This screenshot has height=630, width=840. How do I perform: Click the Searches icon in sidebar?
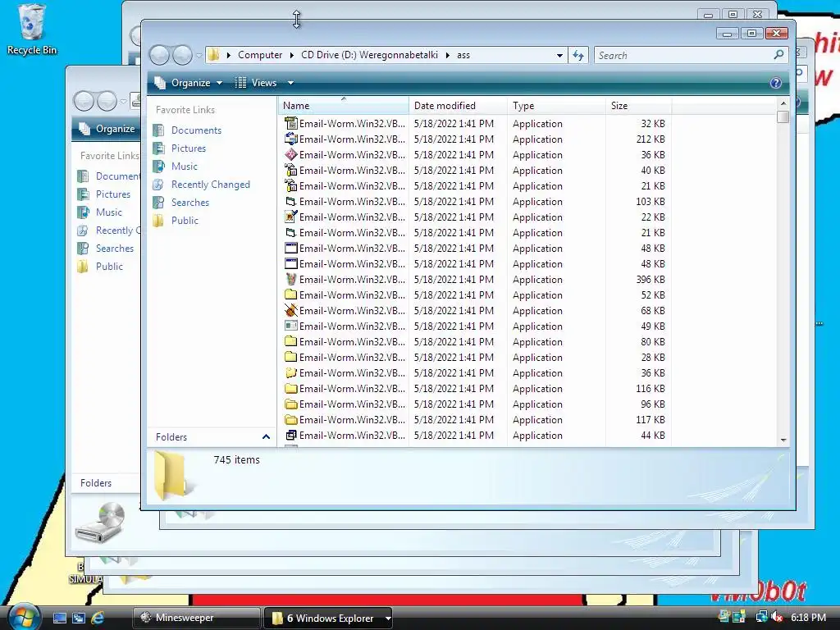(158, 203)
